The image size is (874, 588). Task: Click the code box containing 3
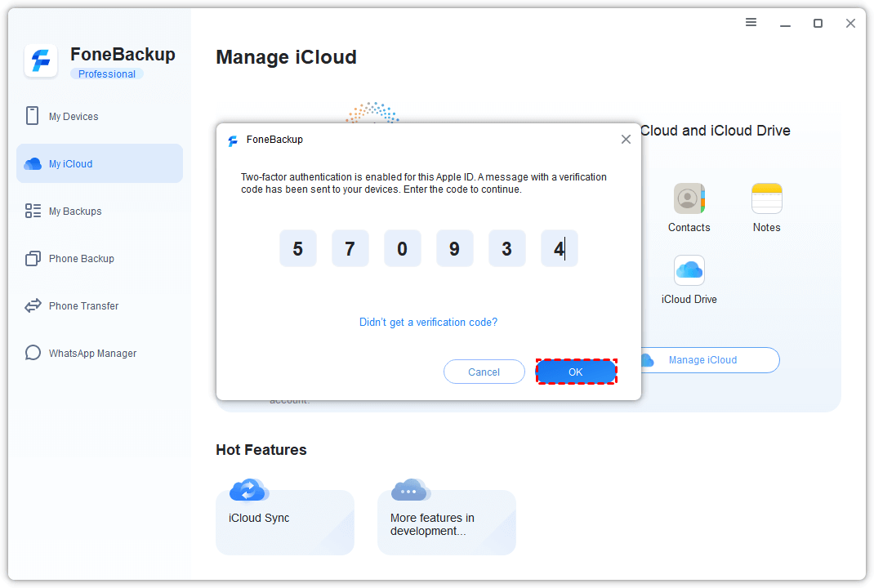click(507, 248)
